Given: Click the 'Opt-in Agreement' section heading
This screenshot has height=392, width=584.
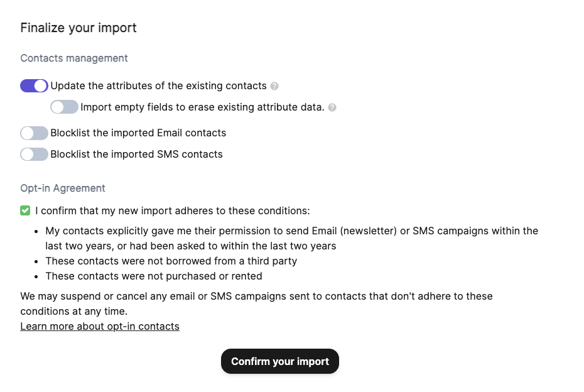Looking at the screenshot, I should [x=63, y=188].
